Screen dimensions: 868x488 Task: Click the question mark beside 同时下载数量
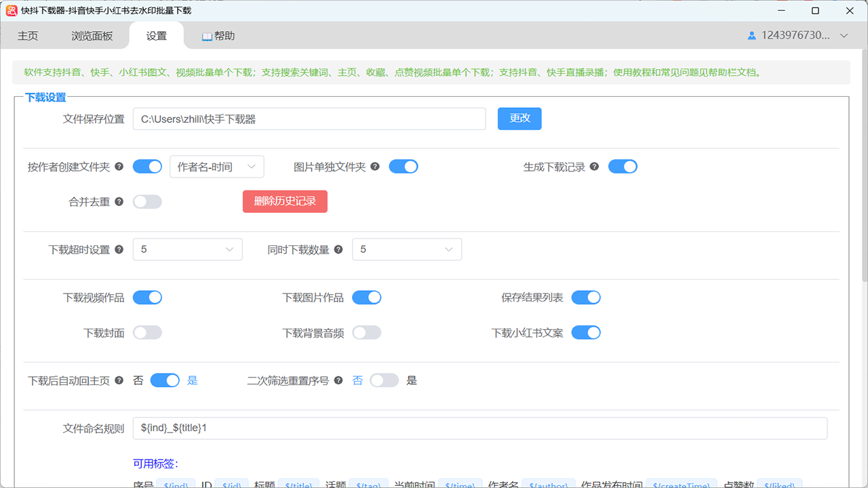coord(338,249)
